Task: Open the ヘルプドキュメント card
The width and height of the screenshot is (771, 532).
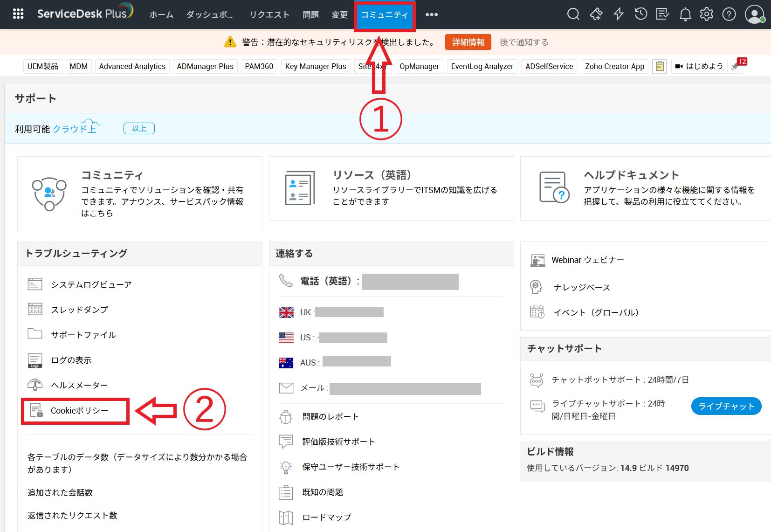Action: tap(645, 188)
